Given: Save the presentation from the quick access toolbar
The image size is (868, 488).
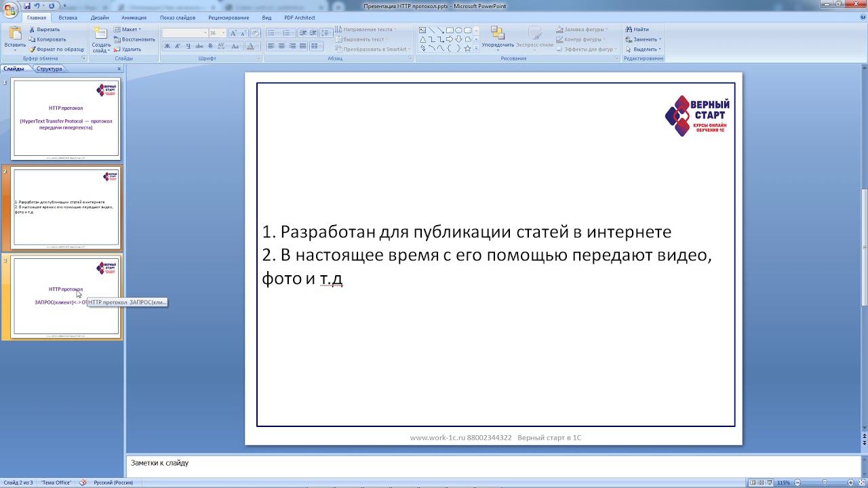Looking at the screenshot, I should tap(27, 5).
